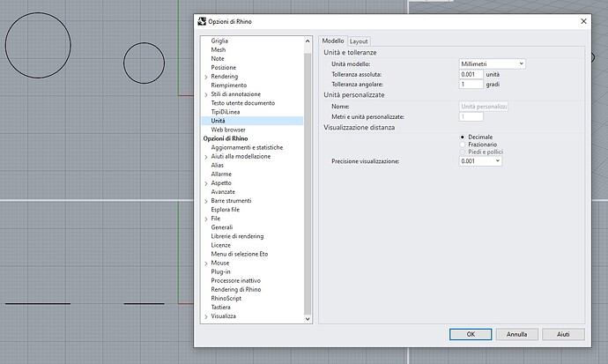
Task: Expand the Stili di annotazione node
Action: [x=206, y=94]
